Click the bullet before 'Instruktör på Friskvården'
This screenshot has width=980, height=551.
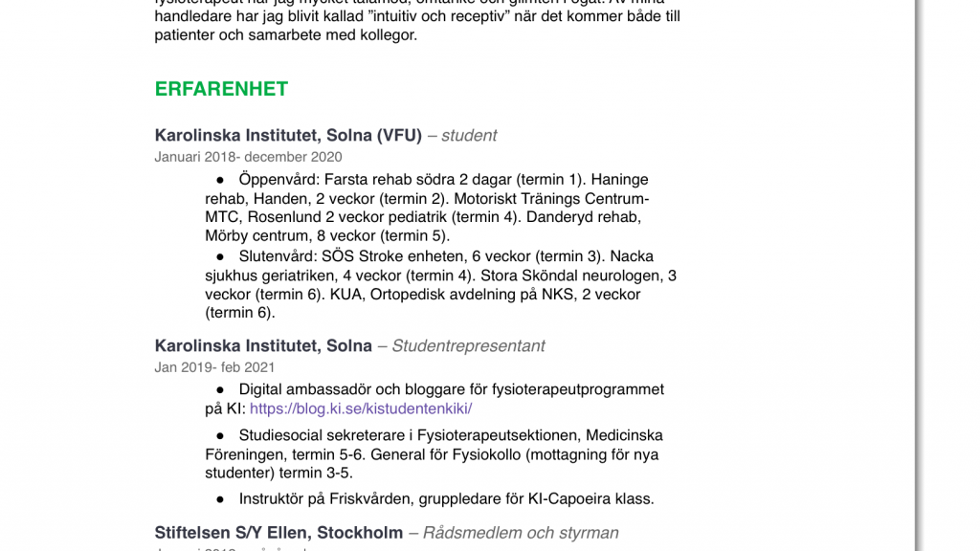(220, 499)
